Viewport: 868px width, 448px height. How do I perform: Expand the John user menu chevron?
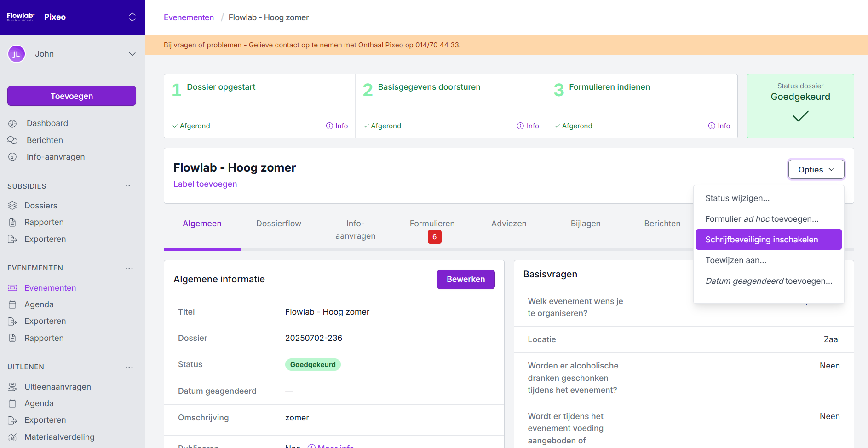(132, 54)
